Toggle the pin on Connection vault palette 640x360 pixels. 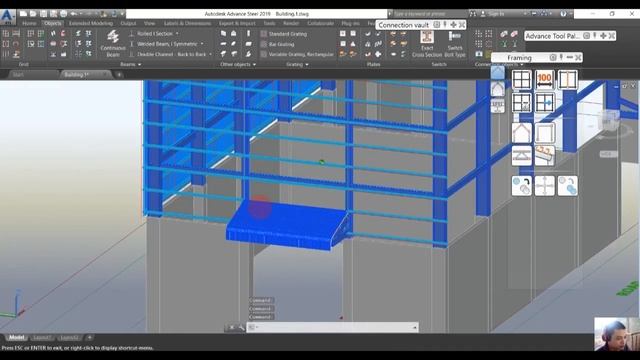coord(445,25)
